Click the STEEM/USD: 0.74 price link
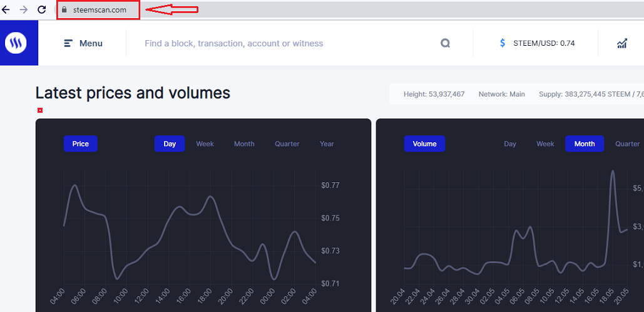The image size is (644, 312). pyautogui.click(x=544, y=43)
